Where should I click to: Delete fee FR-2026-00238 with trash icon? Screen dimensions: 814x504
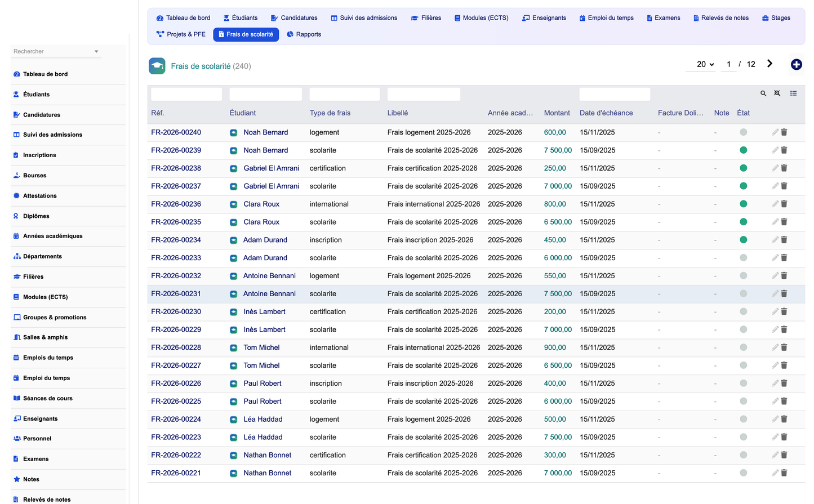[784, 168]
